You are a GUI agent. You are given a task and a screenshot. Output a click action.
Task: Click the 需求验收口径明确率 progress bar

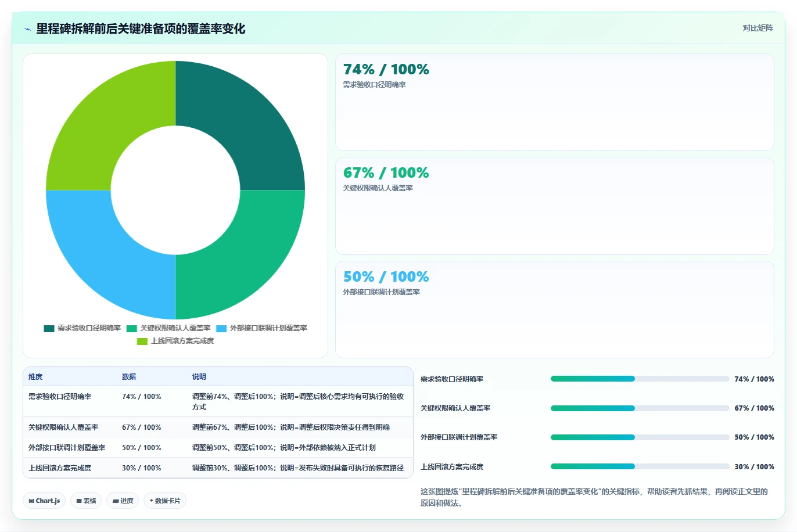tap(640, 379)
